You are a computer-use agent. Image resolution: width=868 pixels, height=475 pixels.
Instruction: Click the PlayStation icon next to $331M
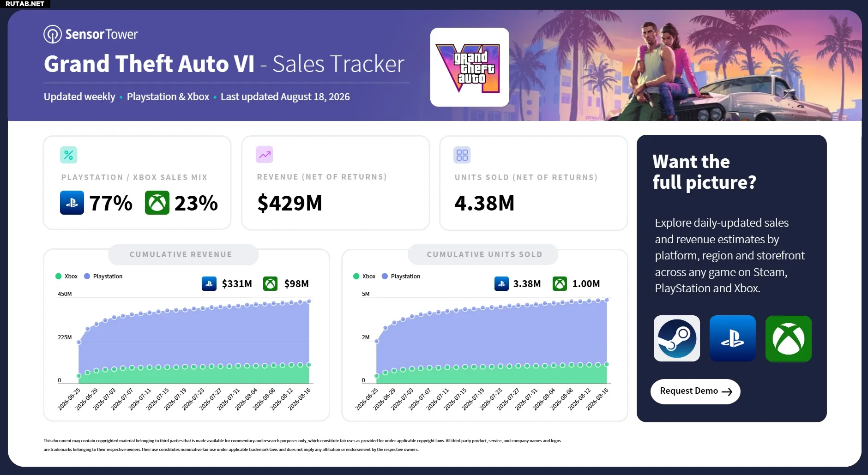tap(209, 283)
